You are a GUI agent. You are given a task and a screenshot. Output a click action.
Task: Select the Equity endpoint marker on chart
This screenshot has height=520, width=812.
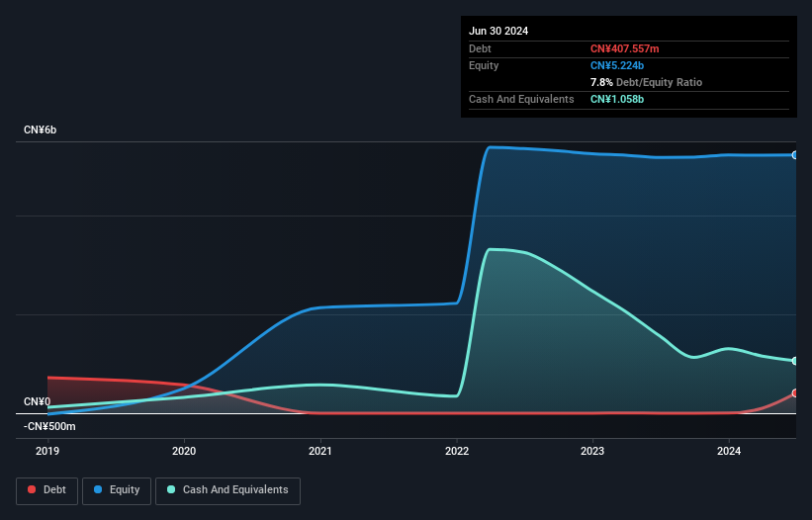795,154
